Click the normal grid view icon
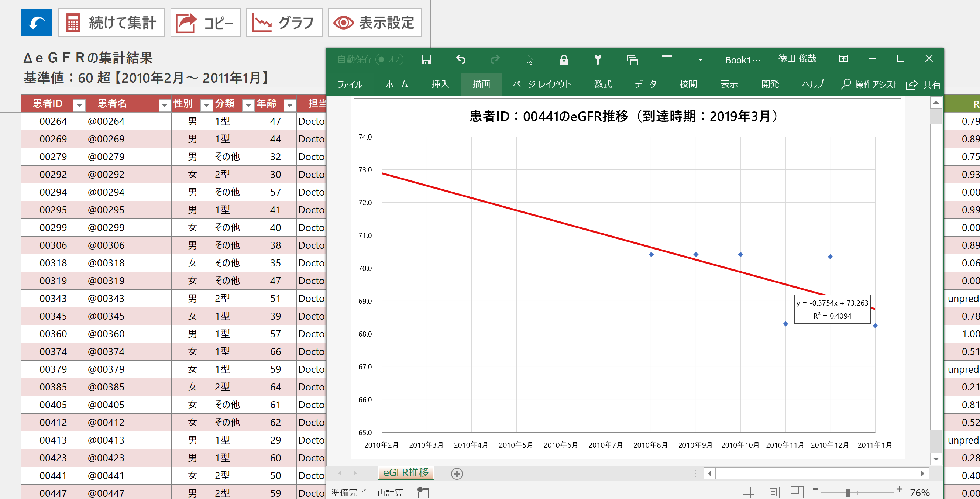 click(748, 492)
